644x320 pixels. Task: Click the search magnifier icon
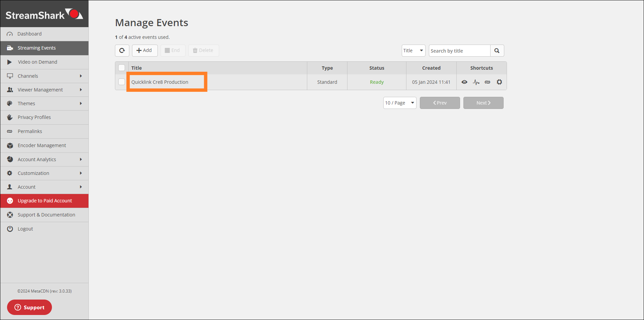click(x=497, y=51)
